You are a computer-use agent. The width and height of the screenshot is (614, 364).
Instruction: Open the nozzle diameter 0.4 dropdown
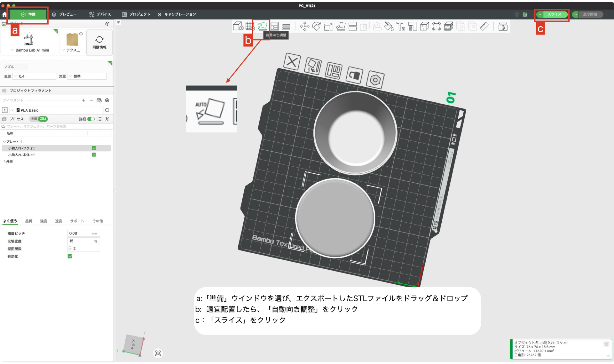(35, 76)
